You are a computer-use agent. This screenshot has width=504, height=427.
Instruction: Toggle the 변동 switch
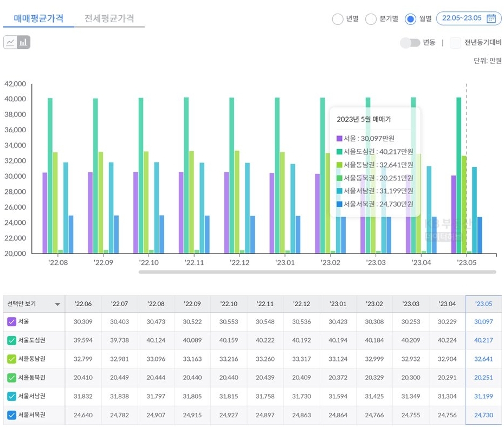(410, 42)
